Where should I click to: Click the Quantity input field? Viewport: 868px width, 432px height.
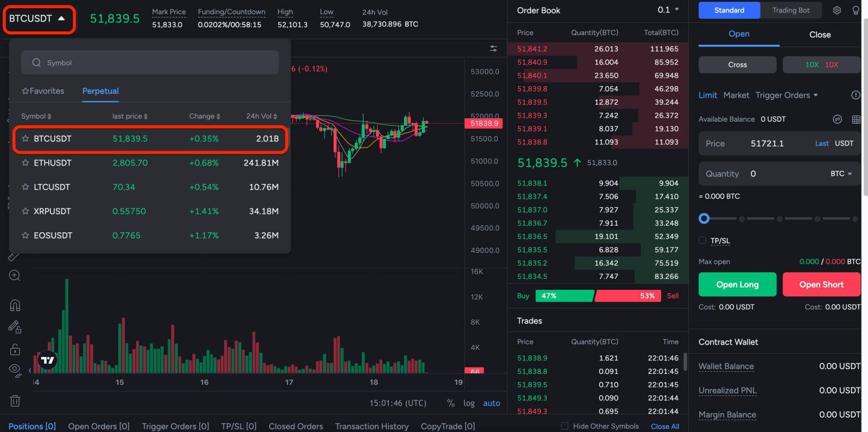coord(779,174)
